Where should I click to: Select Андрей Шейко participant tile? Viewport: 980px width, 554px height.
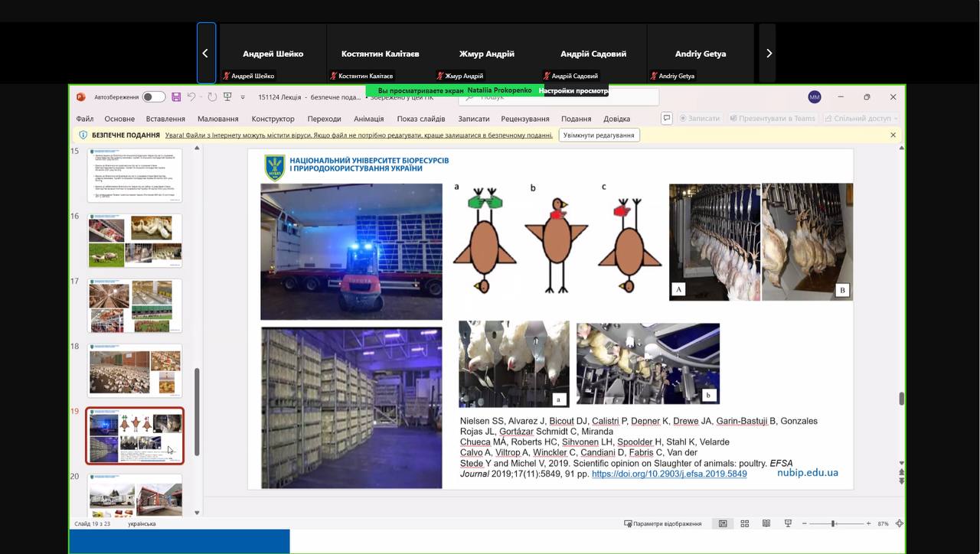point(273,53)
